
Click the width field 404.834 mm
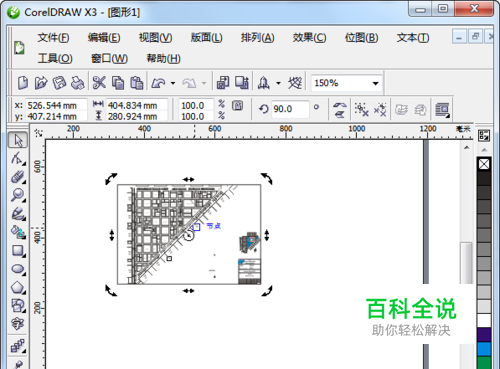137,105
